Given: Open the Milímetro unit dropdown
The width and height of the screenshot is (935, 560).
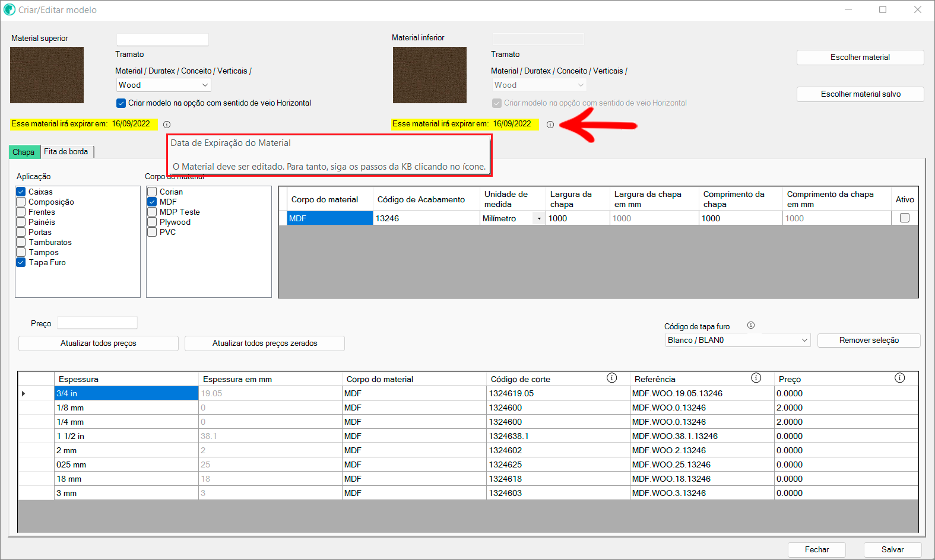Looking at the screenshot, I should click(x=539, y=218).
